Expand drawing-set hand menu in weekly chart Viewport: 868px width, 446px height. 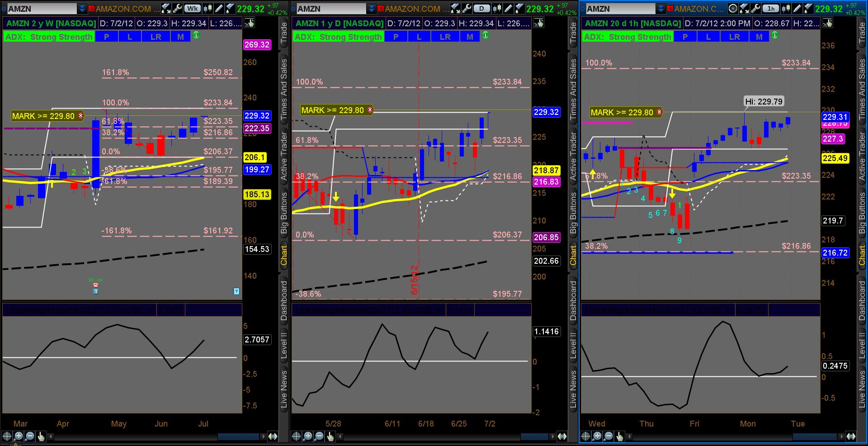point(249,23)
